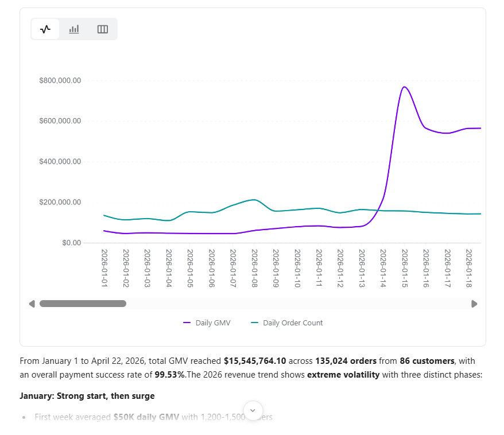Click the horizontal scrollbar thumb under the chart
The width and height of the screenshot is (504, 435).
tap(83, 304)
